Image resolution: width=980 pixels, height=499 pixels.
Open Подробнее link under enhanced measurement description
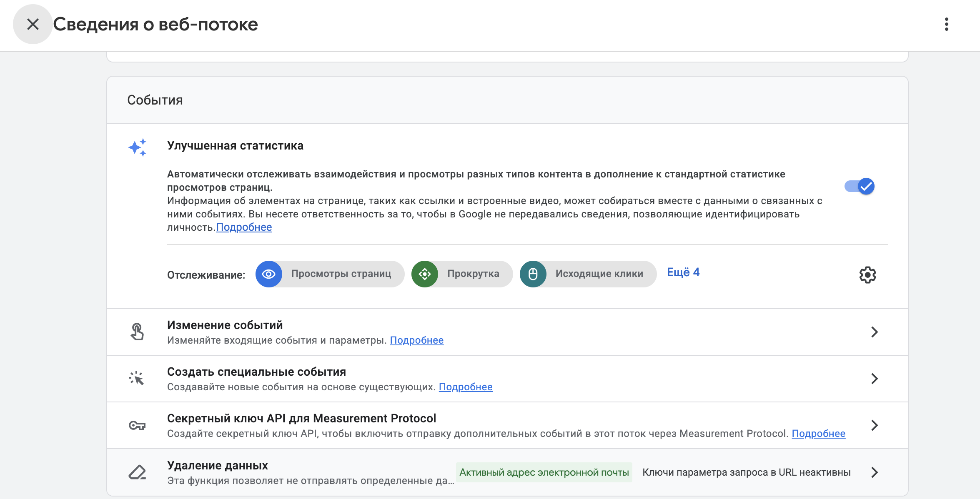[x=244, y=227]
